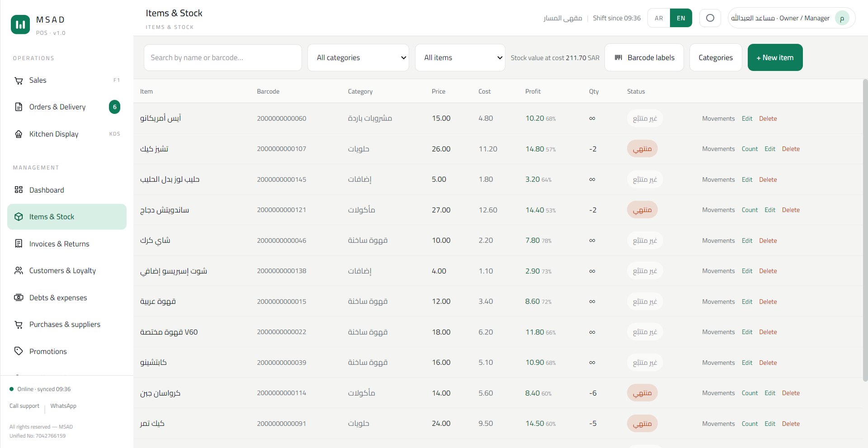Click Count for barcode 2000000000107 row
Image resolution: width=868 pixels, height=448 pixels.
[x=750, y=149]
